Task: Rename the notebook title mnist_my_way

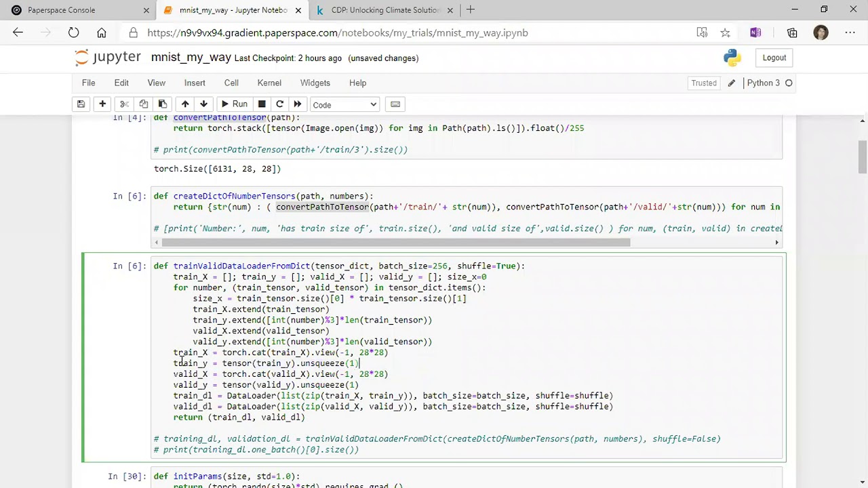Action: [191, 58]
